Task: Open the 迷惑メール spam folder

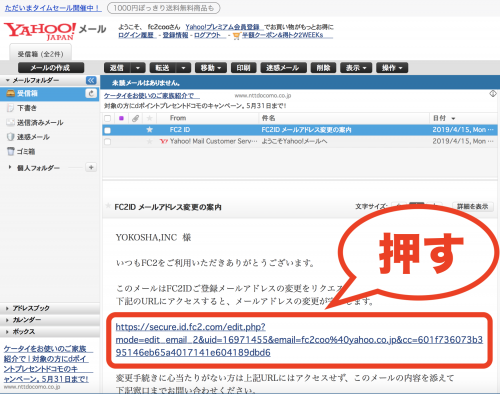Action: click(x=33, y=137)
